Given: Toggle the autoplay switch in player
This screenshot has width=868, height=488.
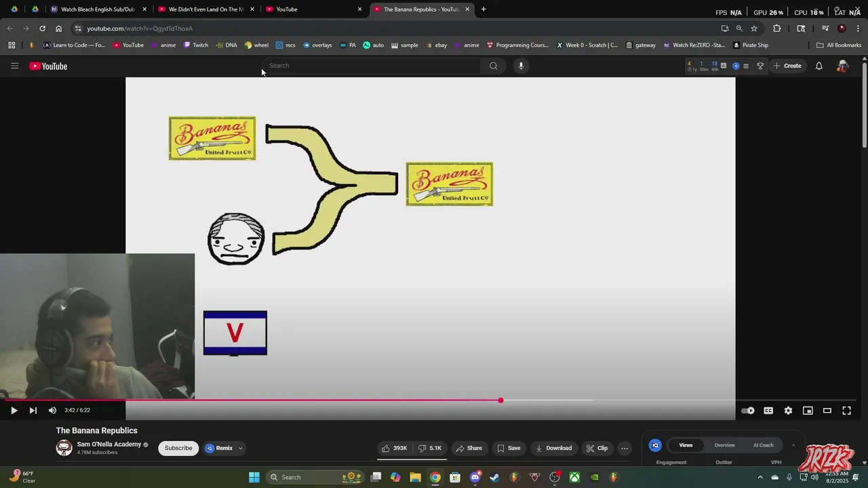Looking at the screenshot, I should (748, 411).
